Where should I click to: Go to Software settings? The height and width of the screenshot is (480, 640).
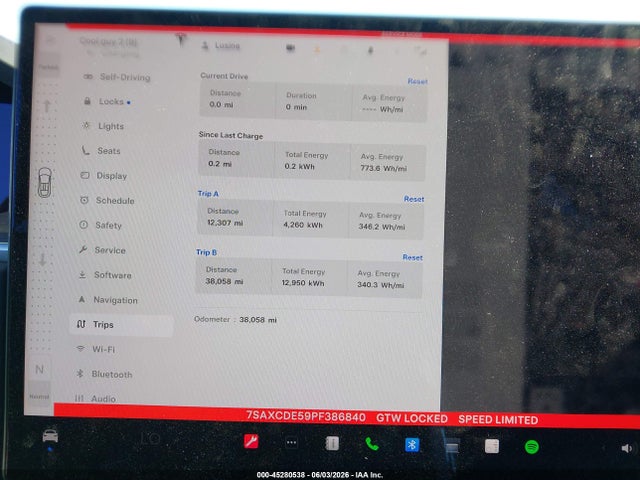click(105, 275)
